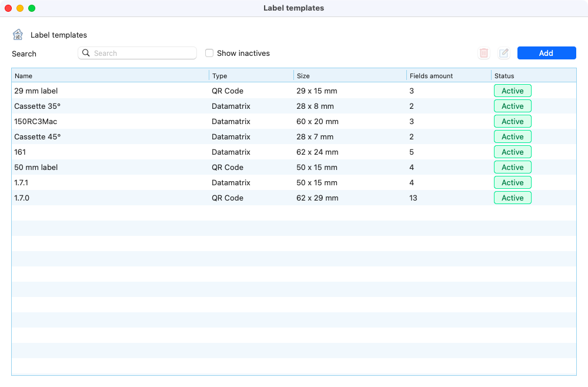
Task: Click the fields amount 13 cell
Action: pyautogui.click(x=413, y=198)
